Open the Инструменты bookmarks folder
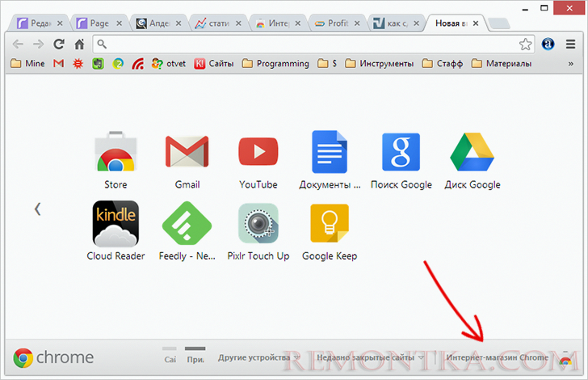Image resolution: width=588 pixels, height=380 pixels. (379, 63)
